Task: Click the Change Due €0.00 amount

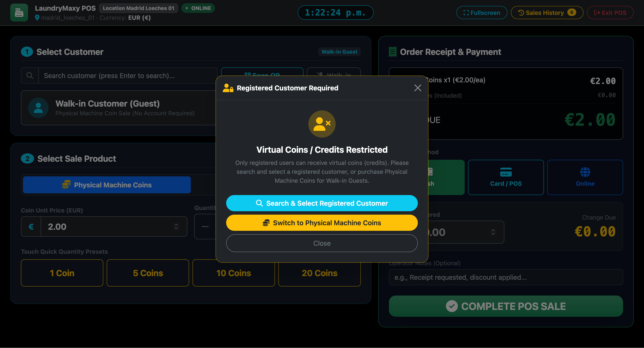Action: coord(595,231)
